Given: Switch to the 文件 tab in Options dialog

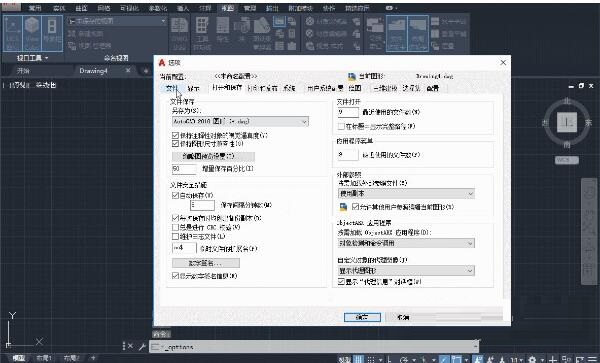Looking at the screenshot, I should click(172, 88).
